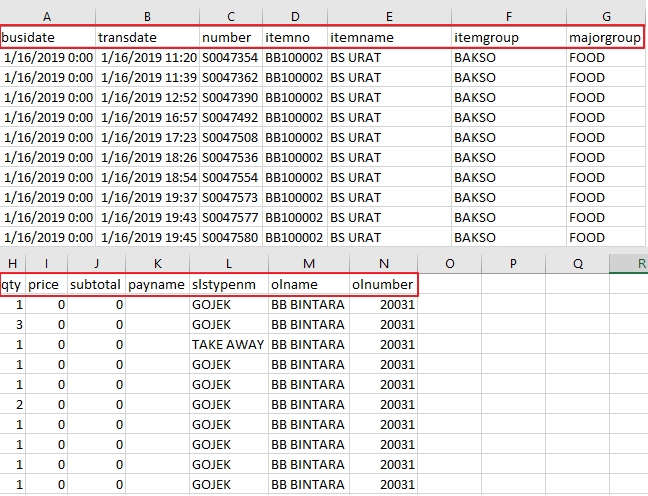Select the cell with S0047580
The width and height of the screenshot is (648, 496).
coord(230,237)
